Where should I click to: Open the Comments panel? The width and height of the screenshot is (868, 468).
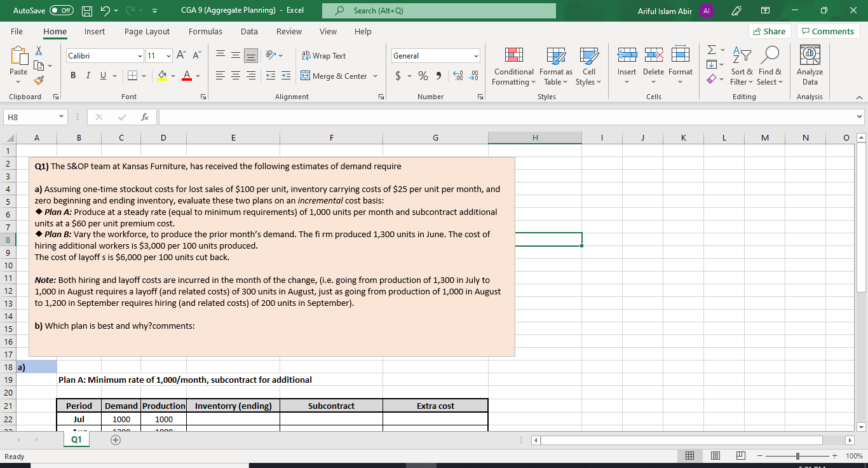coord(828,31)
